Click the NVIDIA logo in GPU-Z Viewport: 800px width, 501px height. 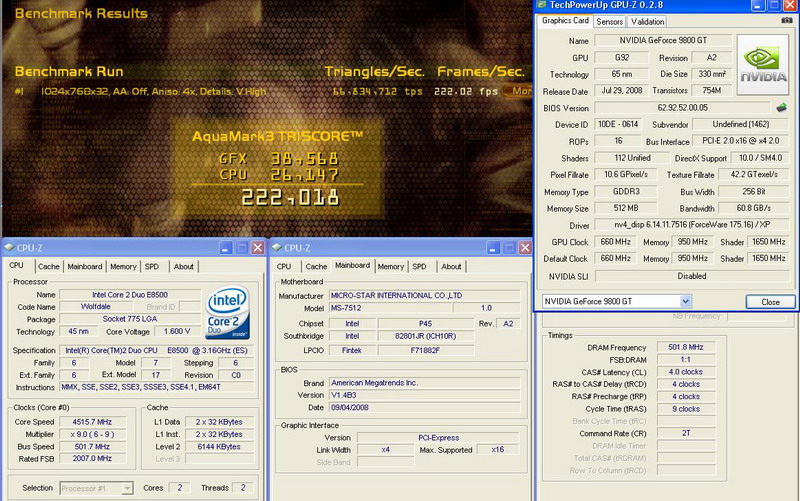[x=763, y=65]
